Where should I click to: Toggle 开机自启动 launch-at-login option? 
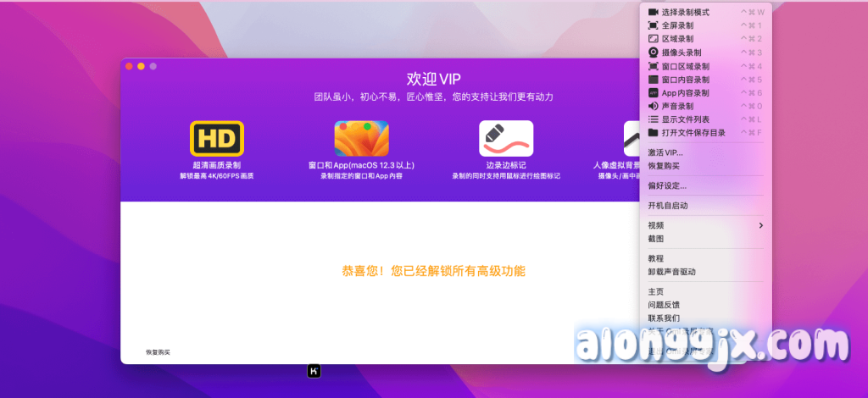[x=668, y=206]
